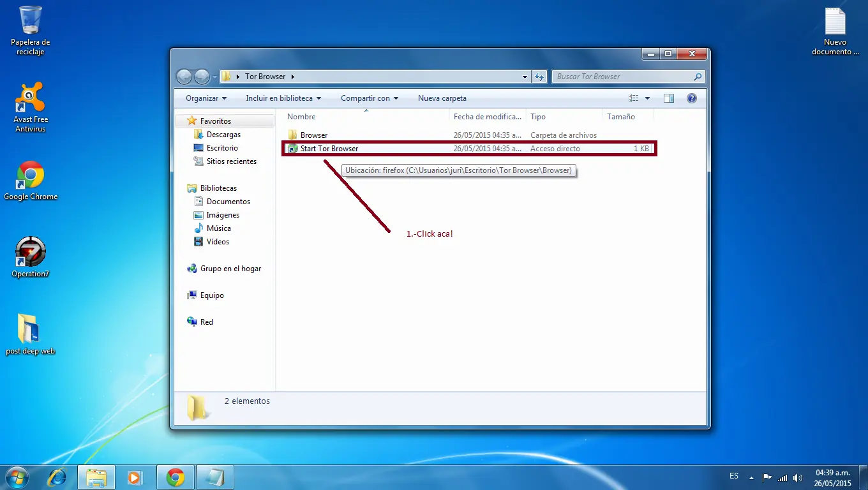Open Explorer help question mark icon

pyautogui.click(x=691, y=98)
